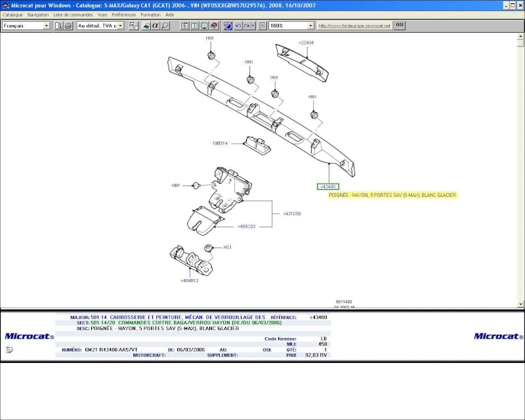The image size is (525, 420).
Task: Select part callout HS1 in diagram
Action: (x=227, y=247)
